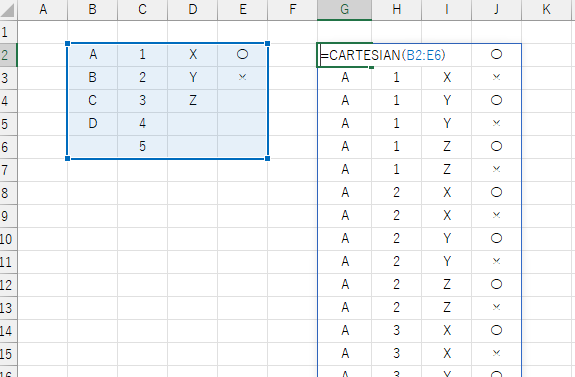Select all cells via corner triangle
This screenshot has width=575, height=377.
8,10
